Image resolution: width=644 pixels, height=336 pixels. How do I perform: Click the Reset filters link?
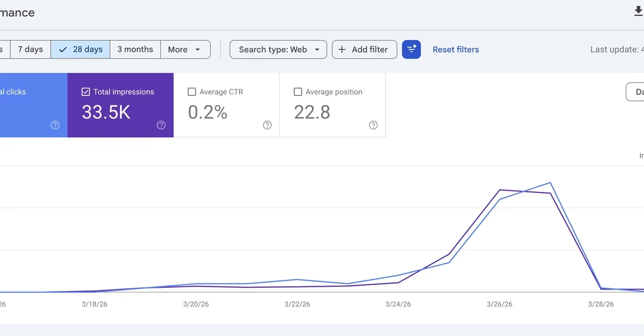(456, 49)
